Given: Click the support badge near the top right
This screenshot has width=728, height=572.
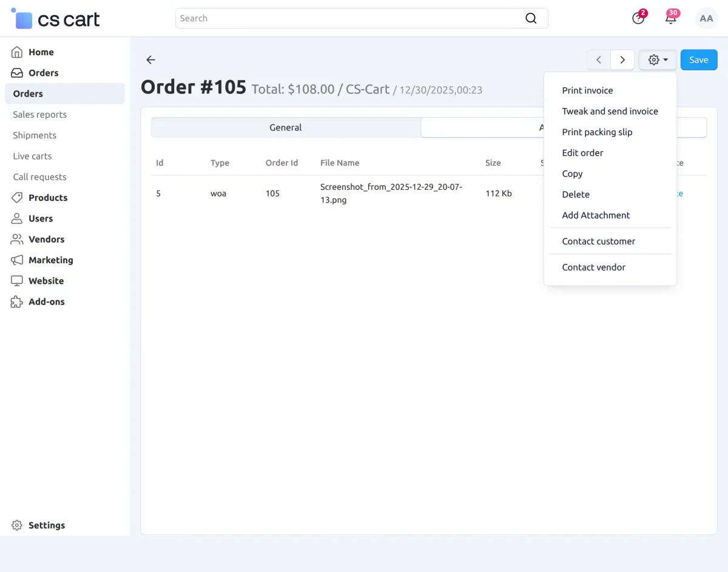Looking at the screenshot, I should pyautogui.click(x=638, y=18).
